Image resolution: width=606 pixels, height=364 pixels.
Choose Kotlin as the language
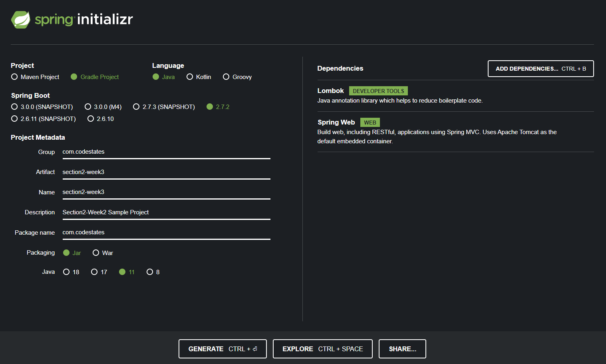pyautogui.click(x=199, y=77)
